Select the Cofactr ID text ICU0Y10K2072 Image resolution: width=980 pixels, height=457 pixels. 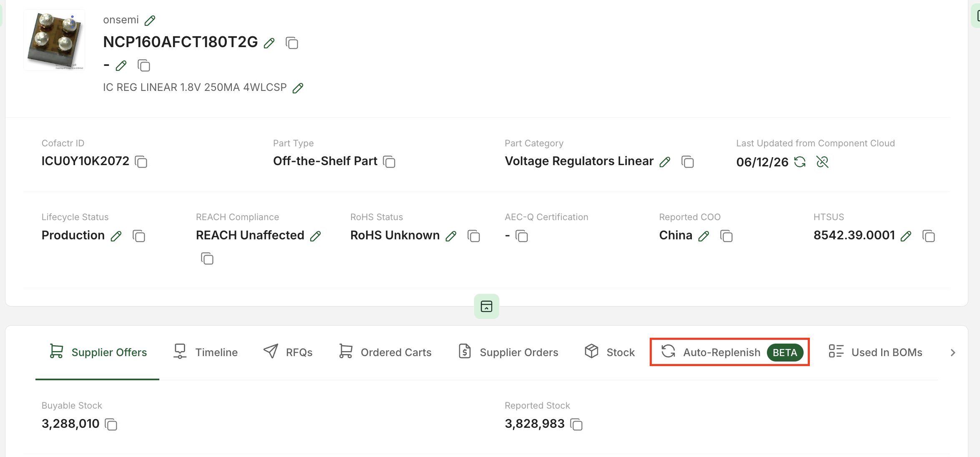(85, 161)
